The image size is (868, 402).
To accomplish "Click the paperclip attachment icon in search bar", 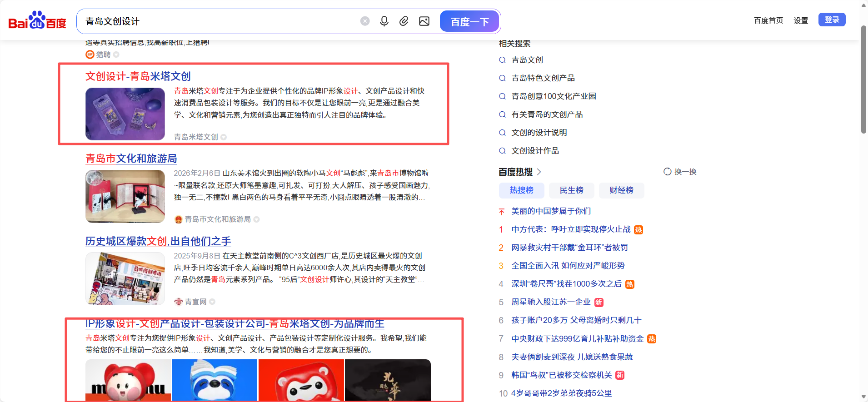I will click(x=404, y=21).
